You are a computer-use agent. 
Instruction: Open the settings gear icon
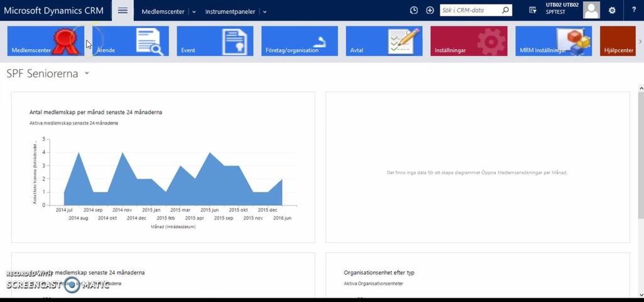click(612, 11)
